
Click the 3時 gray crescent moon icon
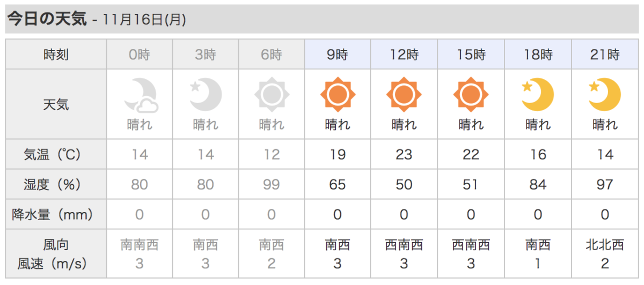tap(206, 95)
